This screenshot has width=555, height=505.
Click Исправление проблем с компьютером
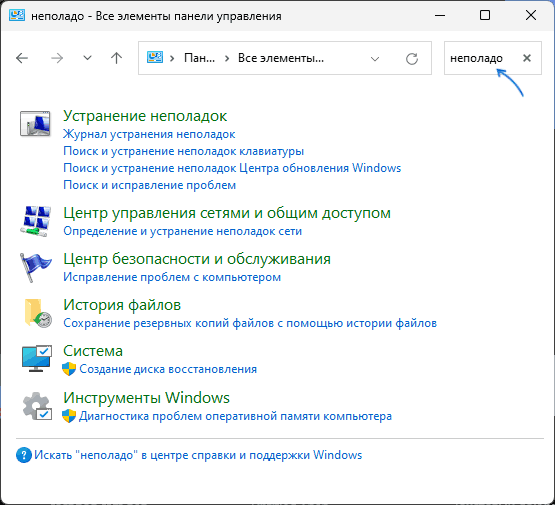[x=172, y=277]
